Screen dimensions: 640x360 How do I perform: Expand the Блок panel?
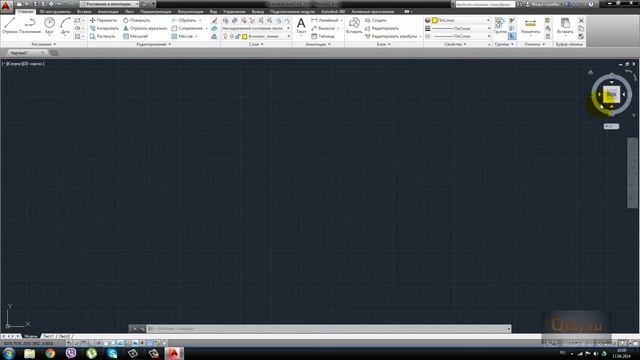pyautogui.click(x=383, y=44)
